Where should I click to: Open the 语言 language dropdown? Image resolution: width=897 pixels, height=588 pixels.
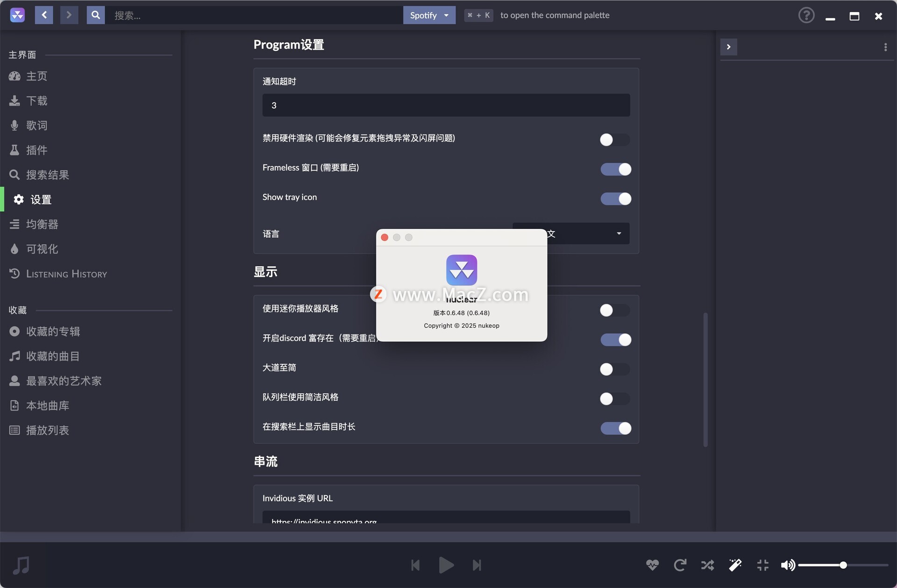589,234
